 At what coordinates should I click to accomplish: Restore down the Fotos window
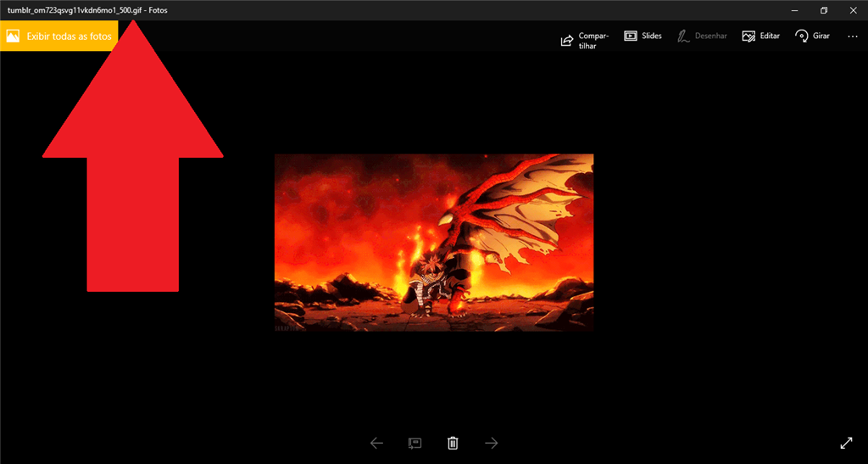pyautogui.click(x=824, y=10)
